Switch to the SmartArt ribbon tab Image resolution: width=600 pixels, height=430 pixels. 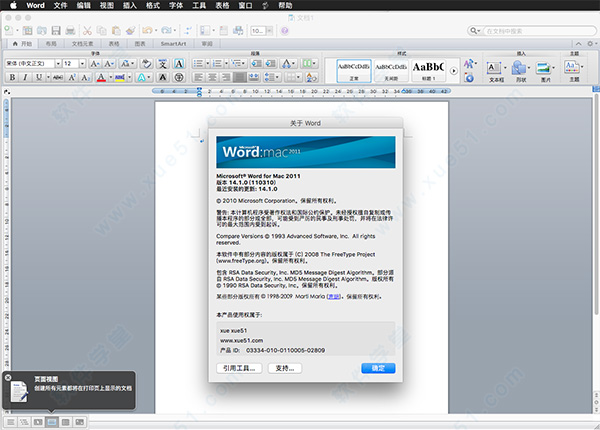tap(173, 44)
